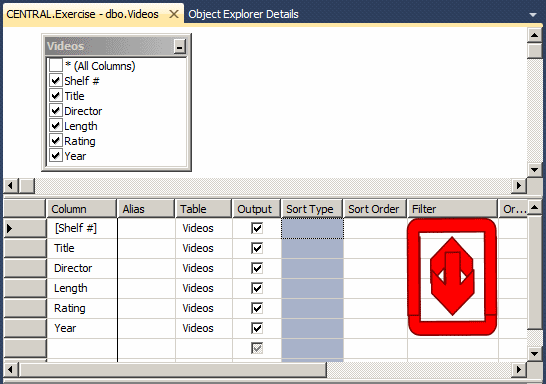Open the Sort Type cell for Title row

pos(312,248)
